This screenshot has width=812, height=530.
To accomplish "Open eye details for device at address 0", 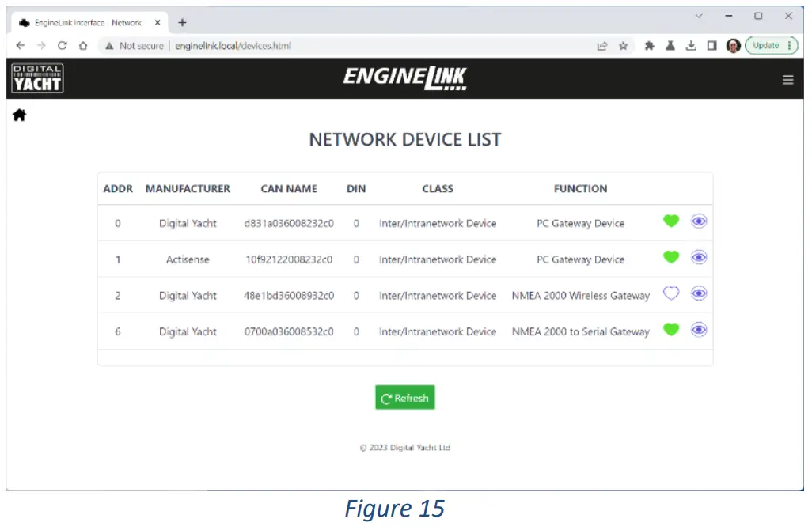I will point(699,221).
